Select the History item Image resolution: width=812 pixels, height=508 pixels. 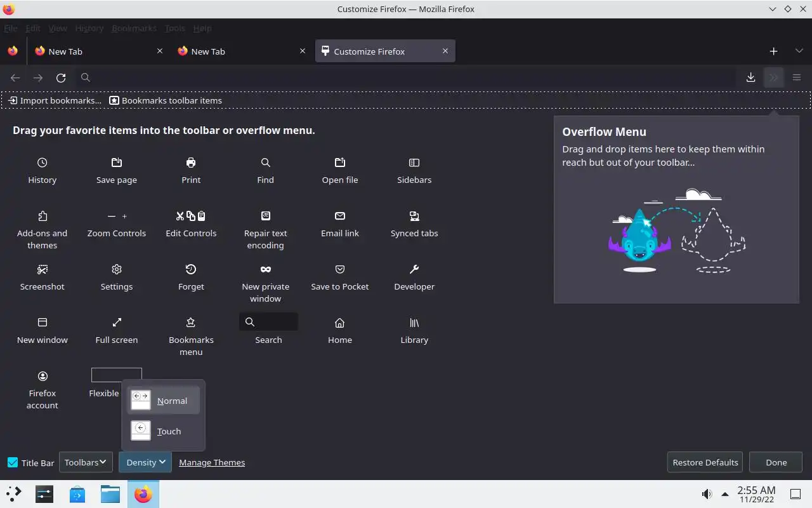[43, 171]
